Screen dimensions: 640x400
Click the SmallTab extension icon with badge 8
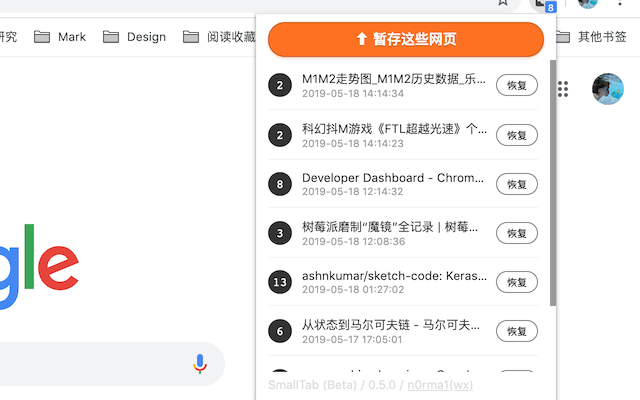click(x=545, y=4)
